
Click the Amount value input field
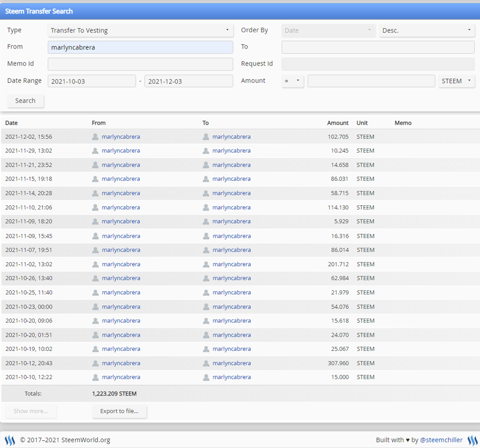click(371, 81)
